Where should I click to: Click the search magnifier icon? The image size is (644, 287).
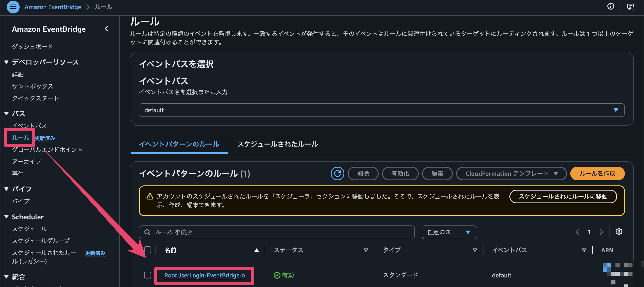147,232
